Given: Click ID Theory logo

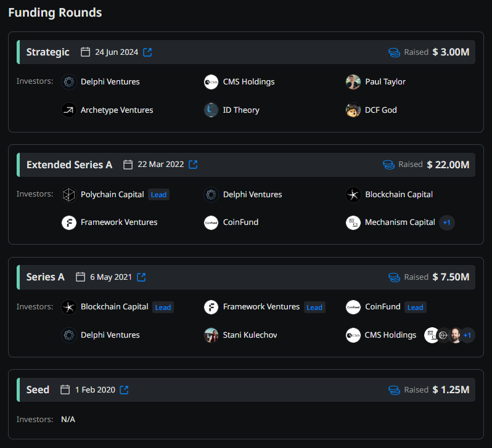Looking at the screenshot, I should 211,110.
